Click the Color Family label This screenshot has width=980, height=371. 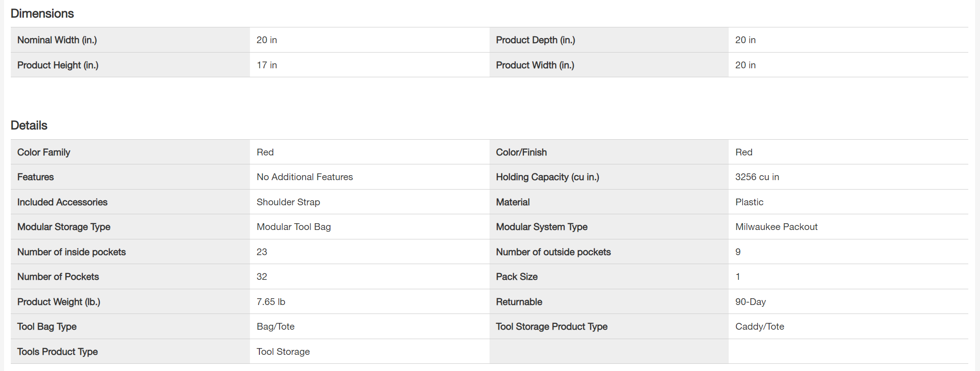[44, 152]
